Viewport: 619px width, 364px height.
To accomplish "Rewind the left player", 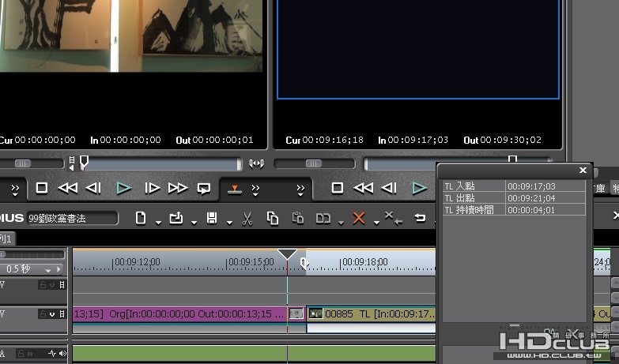I will (68, 188).
